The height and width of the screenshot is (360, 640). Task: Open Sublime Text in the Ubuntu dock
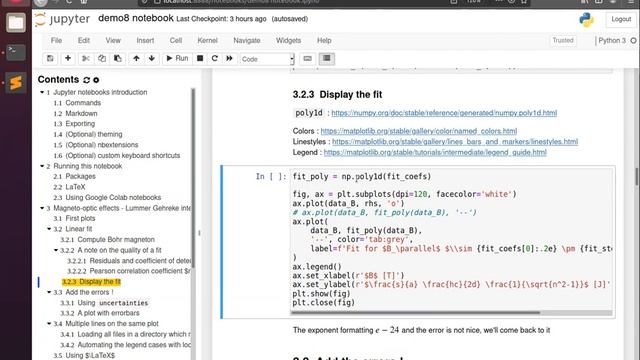coord(16,83)
